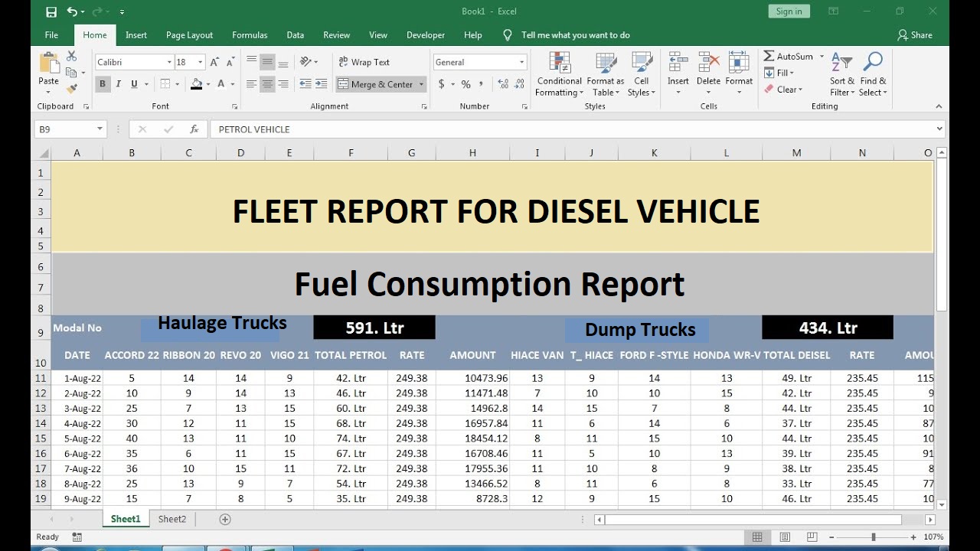Open the Calibri font dropdown

168,62
